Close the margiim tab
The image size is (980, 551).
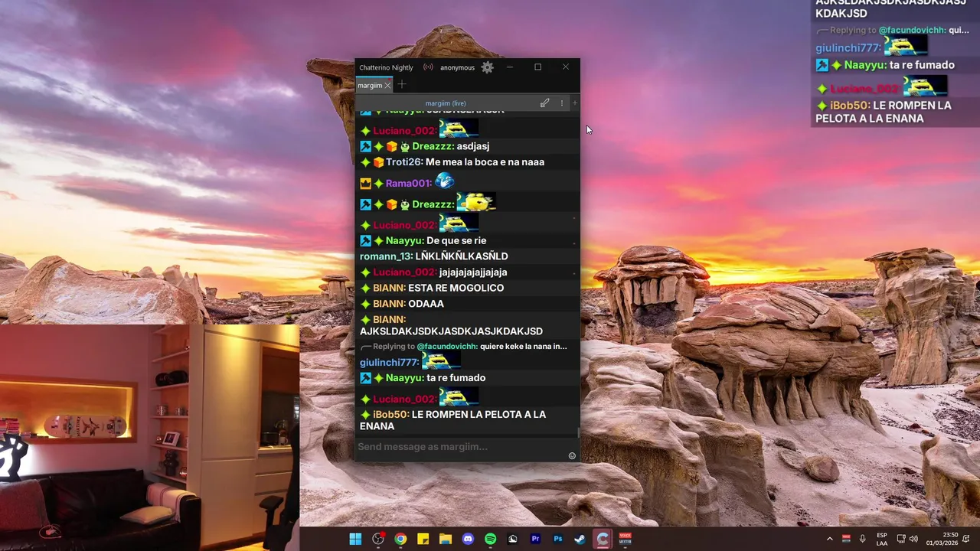(387, 86)
